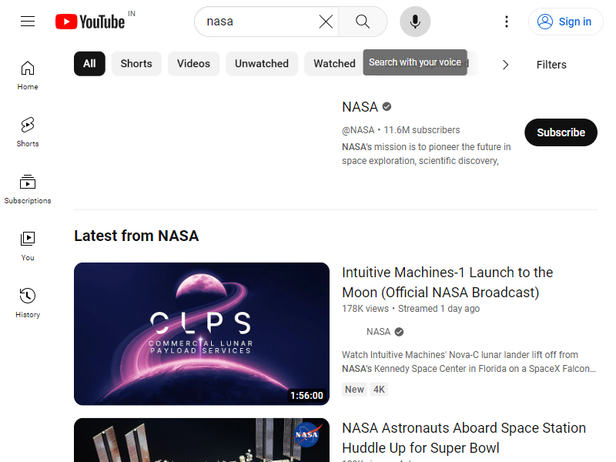Click the 4K badge
The height and width of the screenshot is (462, 616).
coord(379,389)
